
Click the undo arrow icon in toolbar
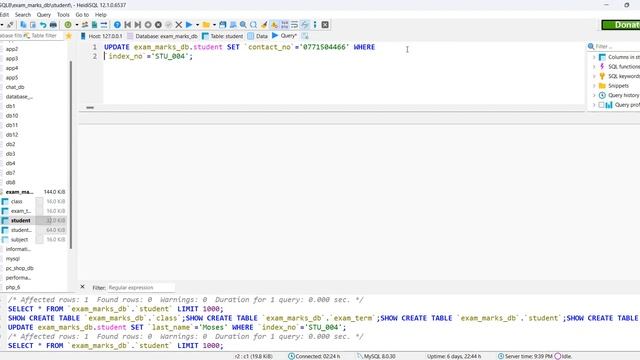point(43,25)
